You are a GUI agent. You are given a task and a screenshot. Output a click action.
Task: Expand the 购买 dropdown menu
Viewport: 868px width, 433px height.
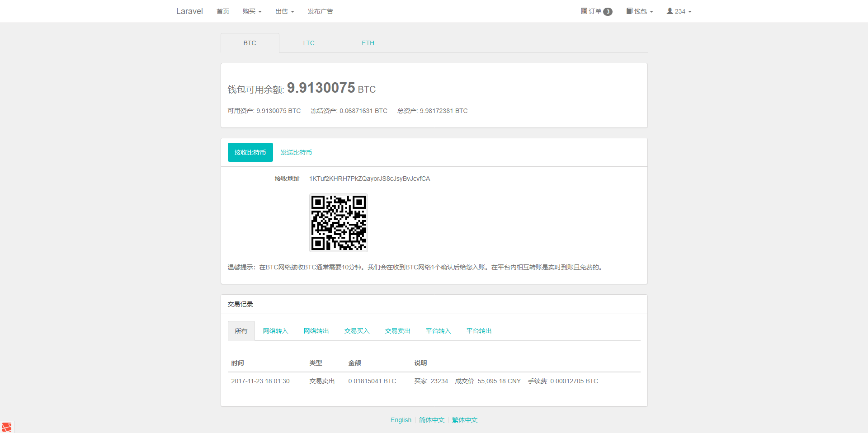point(252,11)
